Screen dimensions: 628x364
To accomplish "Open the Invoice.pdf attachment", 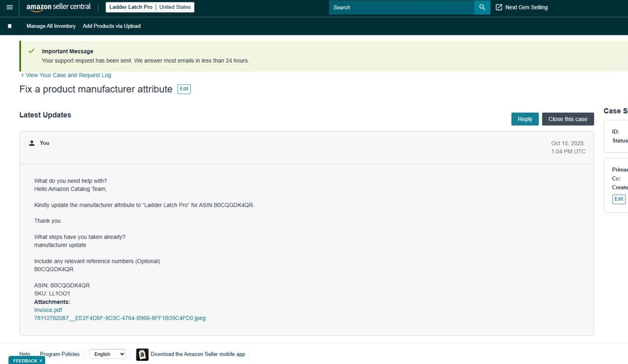I will tap(48, 310).
